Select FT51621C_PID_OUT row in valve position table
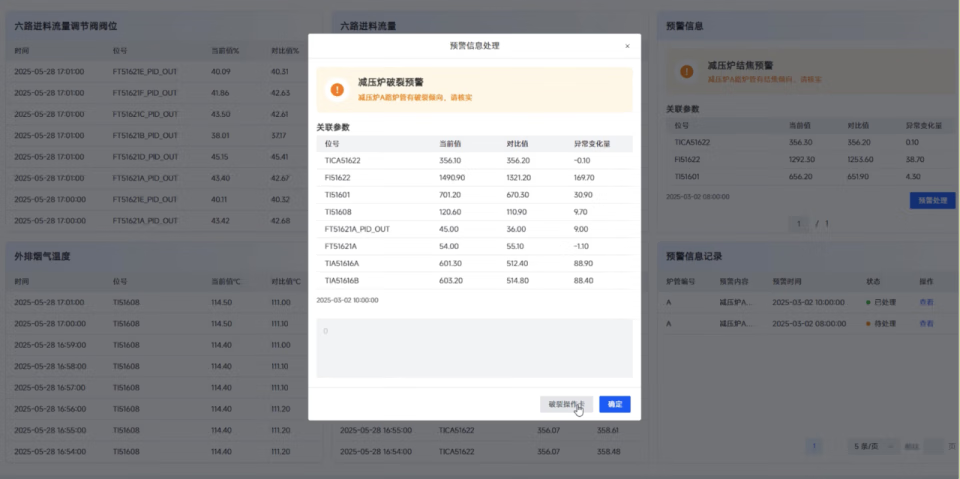The width and height of the screenshot is (960, 479). 163,115
